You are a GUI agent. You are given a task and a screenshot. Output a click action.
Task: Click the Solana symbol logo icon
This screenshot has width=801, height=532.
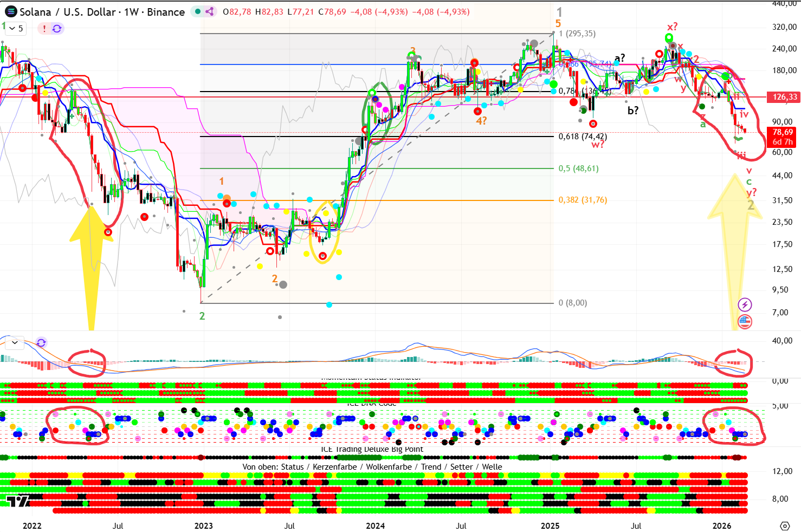10,11
